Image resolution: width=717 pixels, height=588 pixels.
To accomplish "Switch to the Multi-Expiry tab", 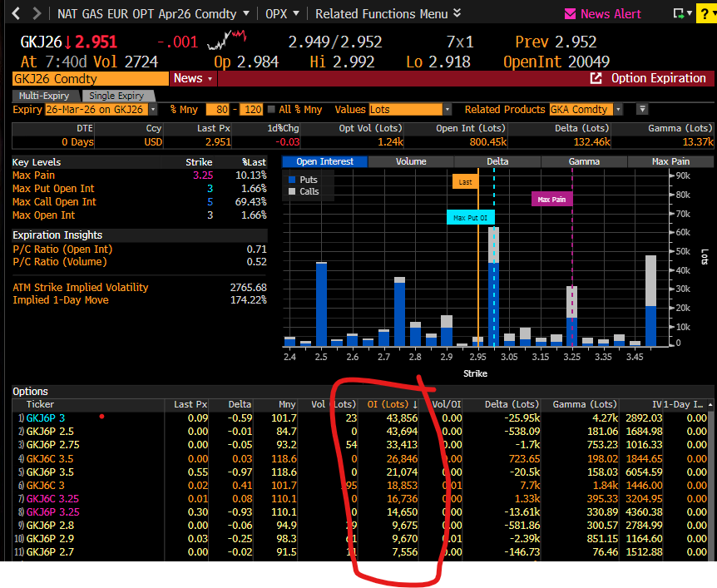I will [x=44, y=96].
